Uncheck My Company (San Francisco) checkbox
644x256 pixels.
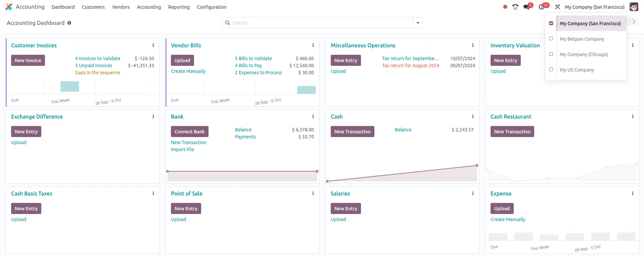tap(551, 24)
